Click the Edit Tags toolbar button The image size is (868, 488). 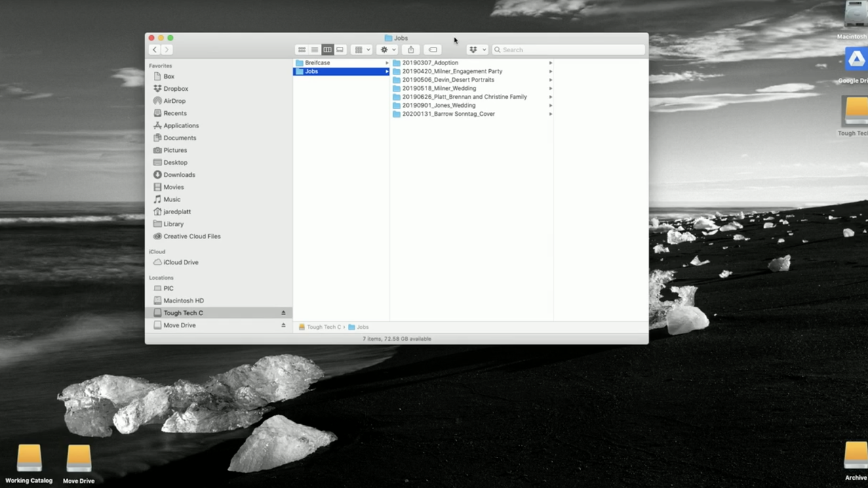click(x=433, y=49)
